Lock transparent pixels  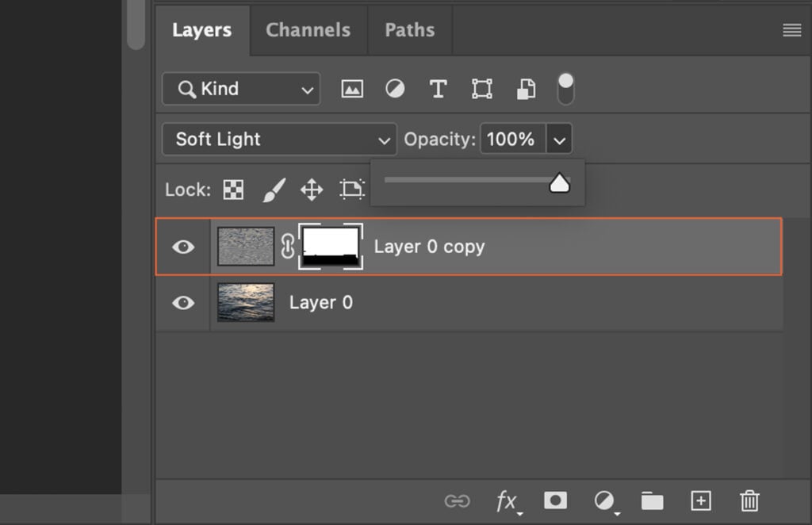(x=232, y=190)
